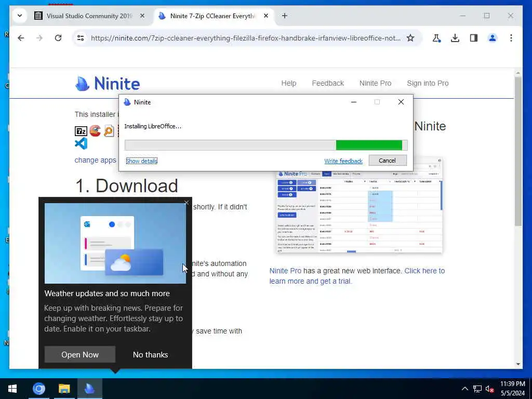Click the address bar URL
The image size is (532, 399).
(x=246, y=38)
